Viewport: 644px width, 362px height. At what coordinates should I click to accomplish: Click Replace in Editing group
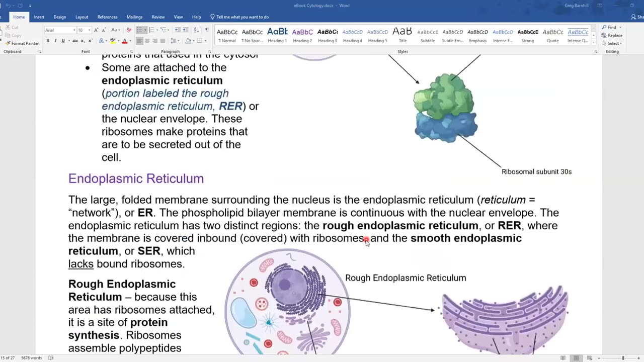[x=612, y=35]
